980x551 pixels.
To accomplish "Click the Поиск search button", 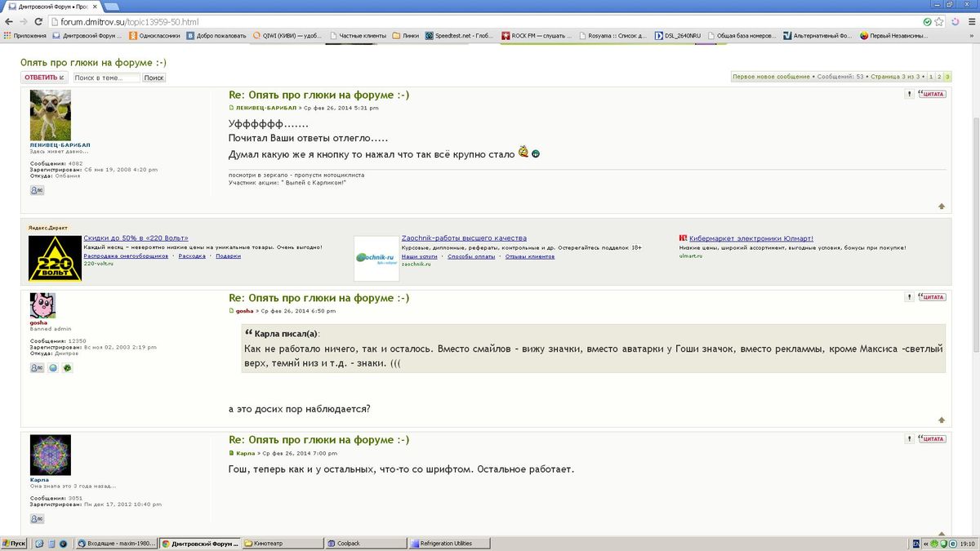I will click(154, 78).
